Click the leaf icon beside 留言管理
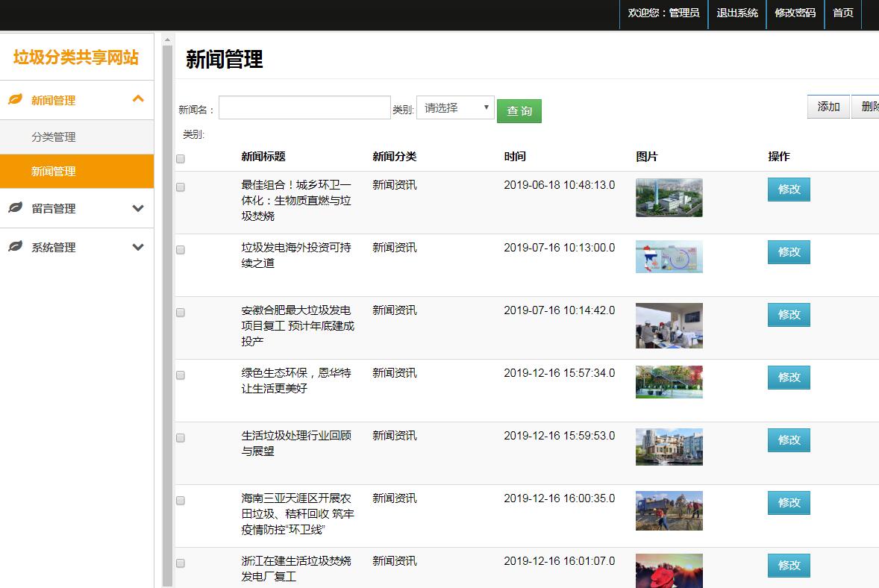Image resolution: width=879 pixels, height=588 pixels. point(15,207)
